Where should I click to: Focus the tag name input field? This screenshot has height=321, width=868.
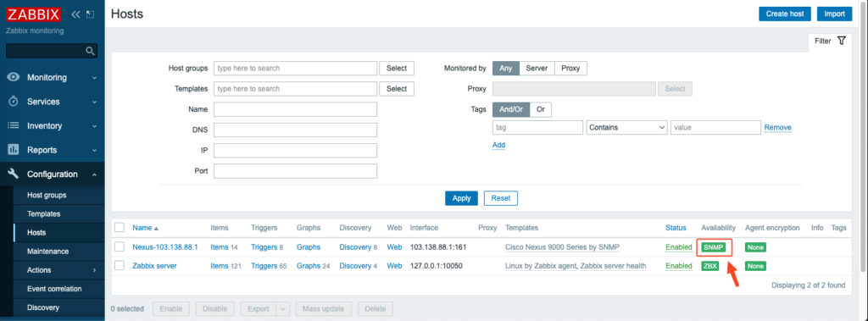537,127
